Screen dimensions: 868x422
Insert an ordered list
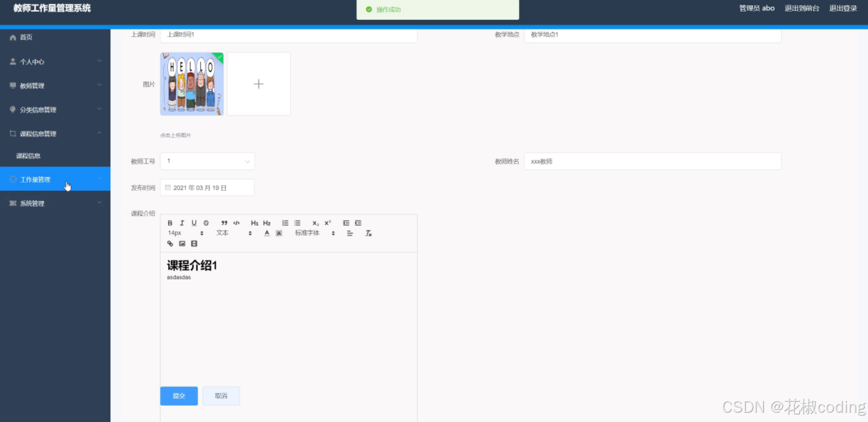(285, 223)
